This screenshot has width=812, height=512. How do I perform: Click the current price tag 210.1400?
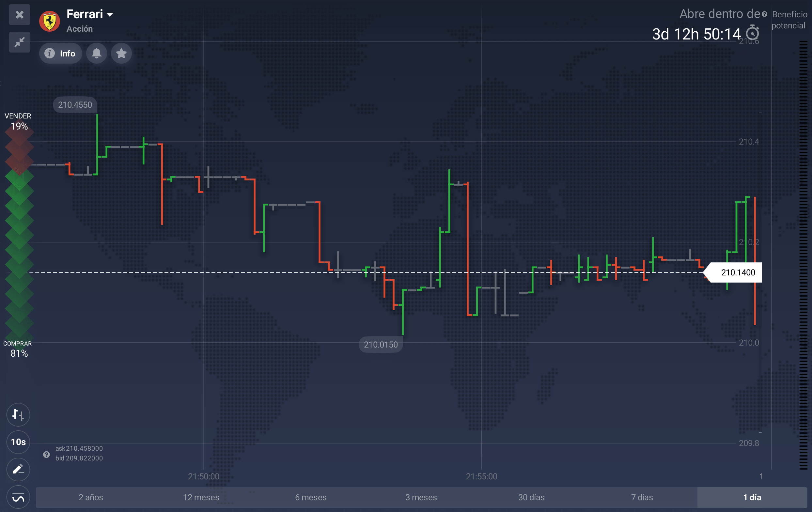733,272
